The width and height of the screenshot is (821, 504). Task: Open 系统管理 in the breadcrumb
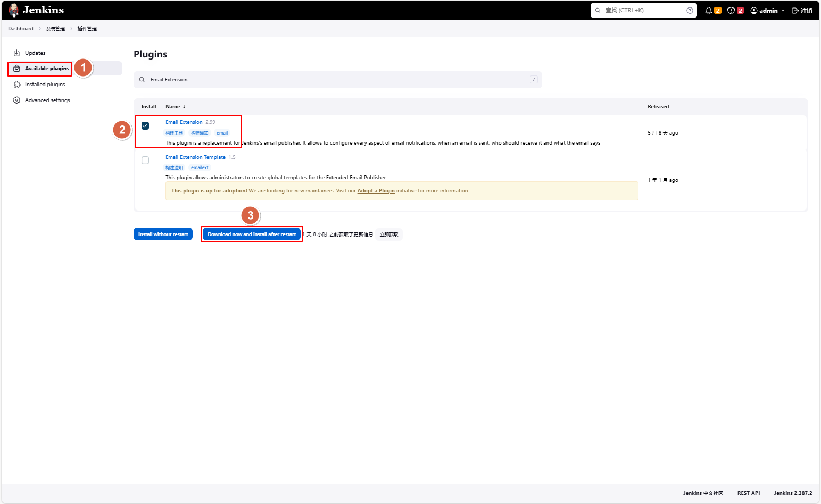pos(55,29)
